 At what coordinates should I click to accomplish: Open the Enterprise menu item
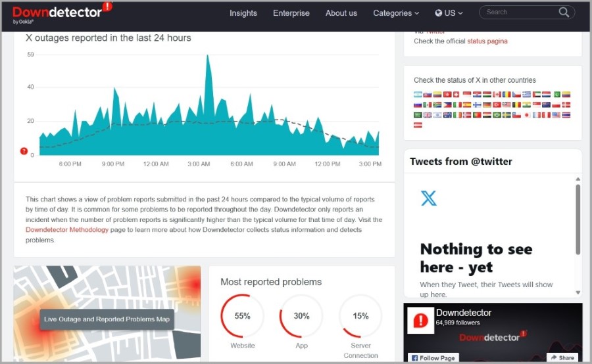[291, 13]
